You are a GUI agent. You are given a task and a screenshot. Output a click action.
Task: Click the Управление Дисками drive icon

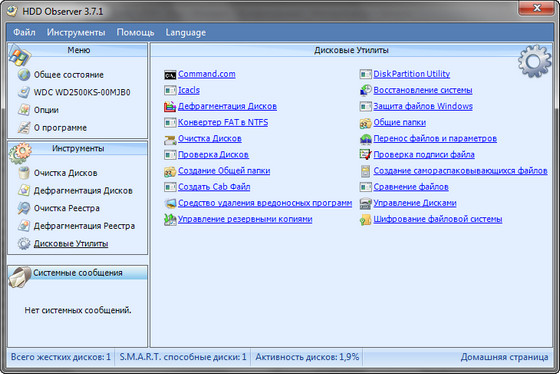[x=365, y=203]
